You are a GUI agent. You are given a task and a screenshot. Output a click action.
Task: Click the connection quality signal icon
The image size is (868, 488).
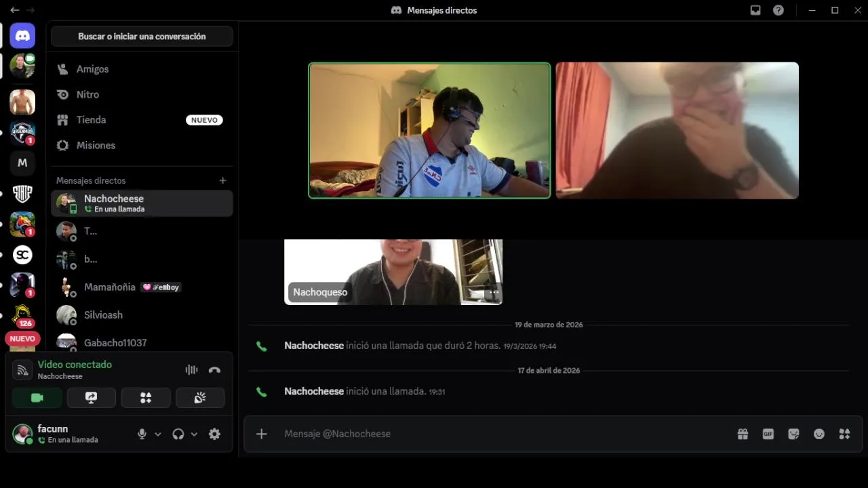[x=22, y=370]
